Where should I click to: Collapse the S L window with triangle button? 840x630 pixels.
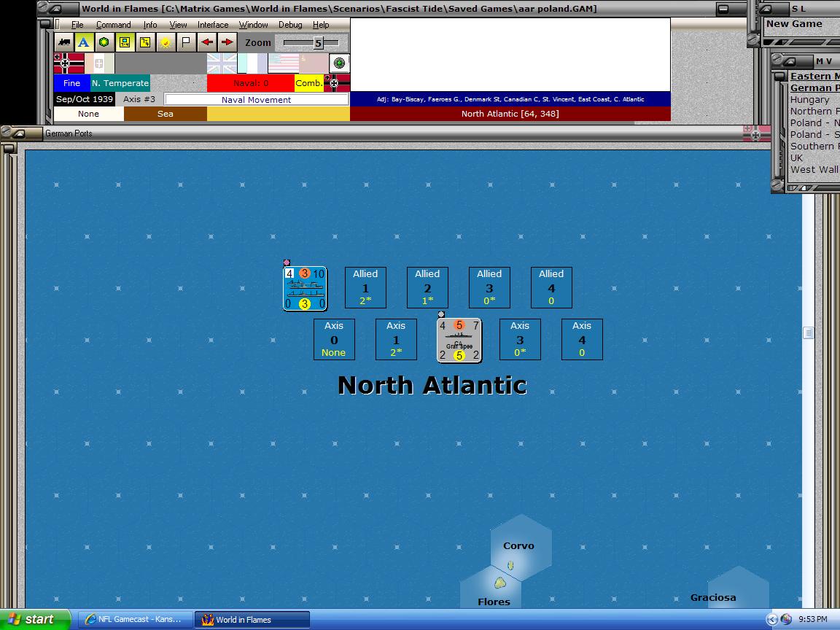pyautogui.click(x=766, y=9)
